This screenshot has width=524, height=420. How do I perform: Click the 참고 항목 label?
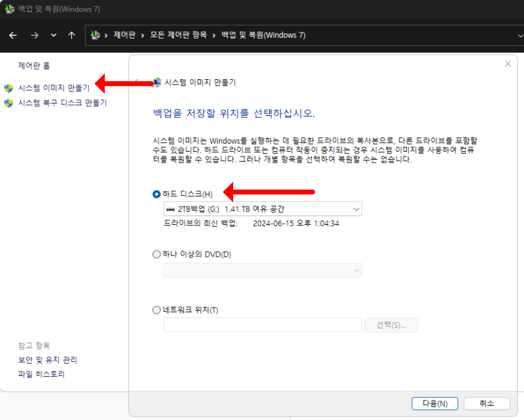(x=34, y=345)
